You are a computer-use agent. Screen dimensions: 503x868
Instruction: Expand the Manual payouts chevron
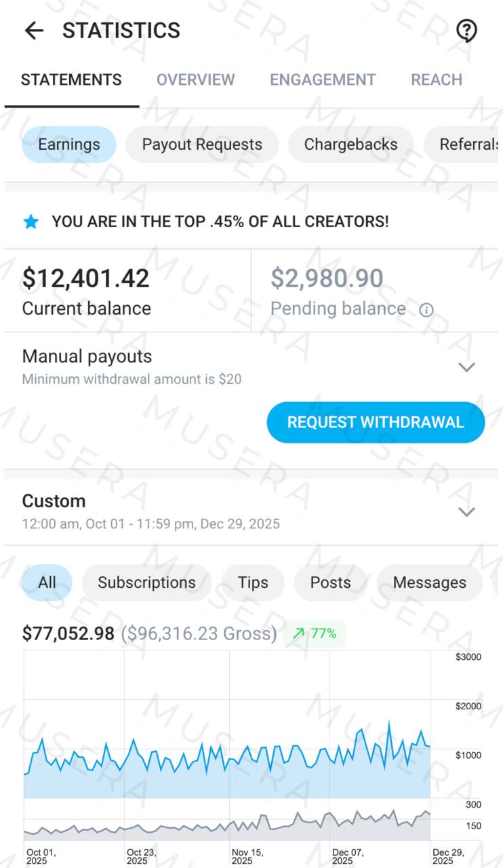pos(466,368)
